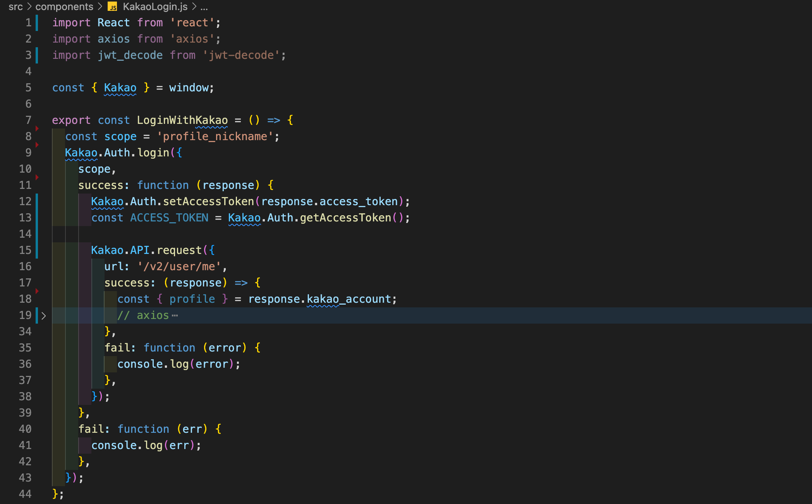
Task: Unfold code via ellipsis after // axios
Action: (x=175, y=315)
